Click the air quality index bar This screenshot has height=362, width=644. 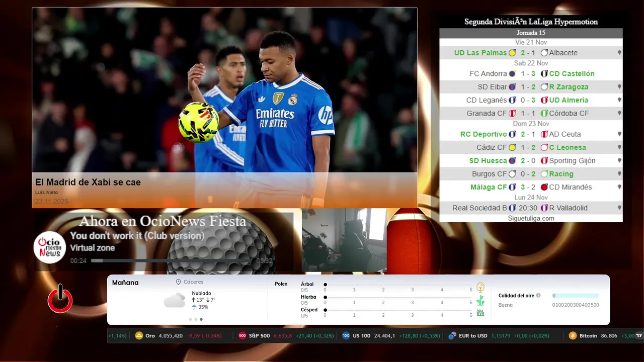click(576, 296)
